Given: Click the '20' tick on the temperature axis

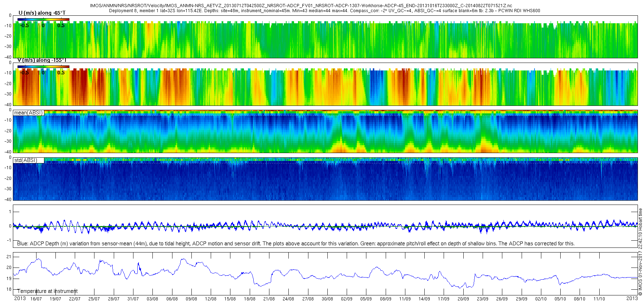Looking at the screenshot, I should pos(9,268).
